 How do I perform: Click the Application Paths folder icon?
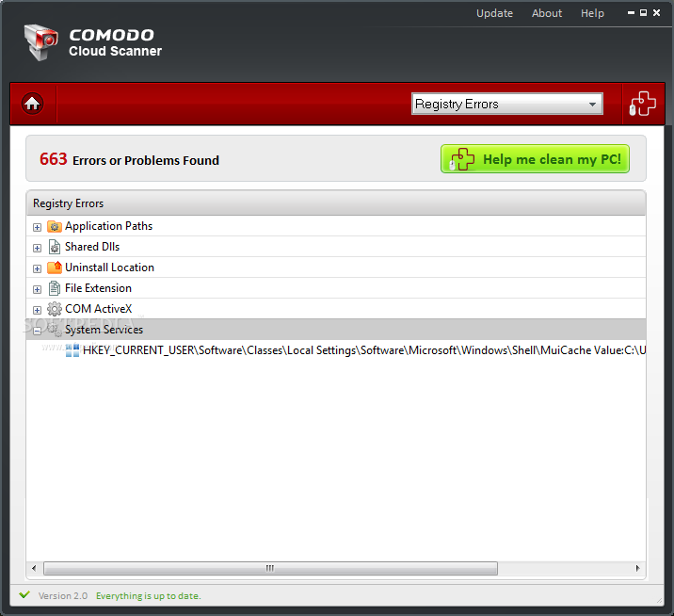(x=55, y=226)
